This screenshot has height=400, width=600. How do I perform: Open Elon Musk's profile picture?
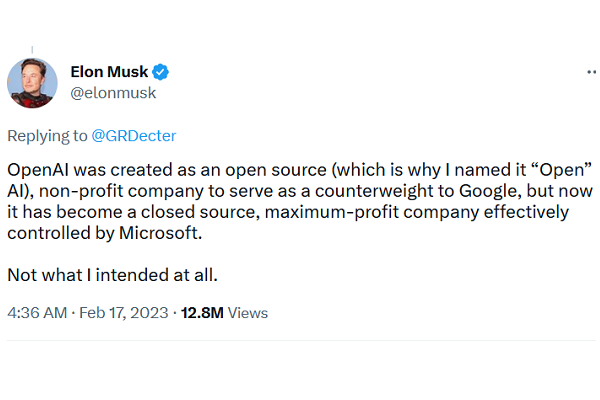[x=30, y=83]
